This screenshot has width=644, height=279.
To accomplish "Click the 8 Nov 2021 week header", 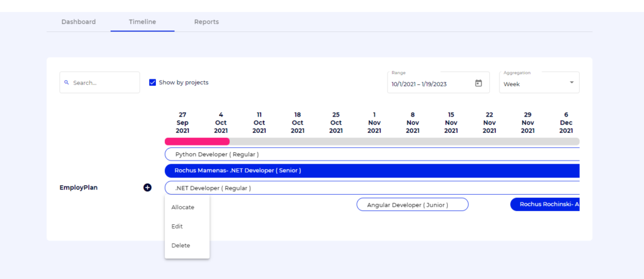I will click(413, 123).
